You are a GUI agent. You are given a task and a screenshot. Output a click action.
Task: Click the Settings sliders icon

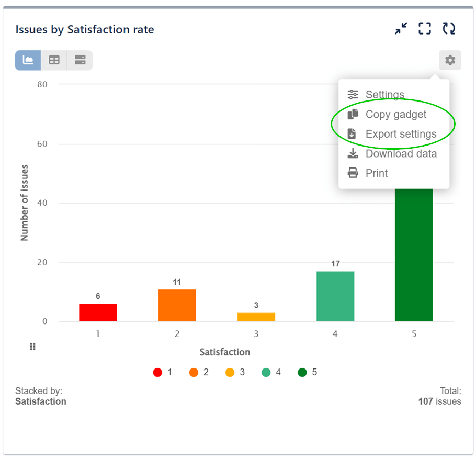click(353, 94)
